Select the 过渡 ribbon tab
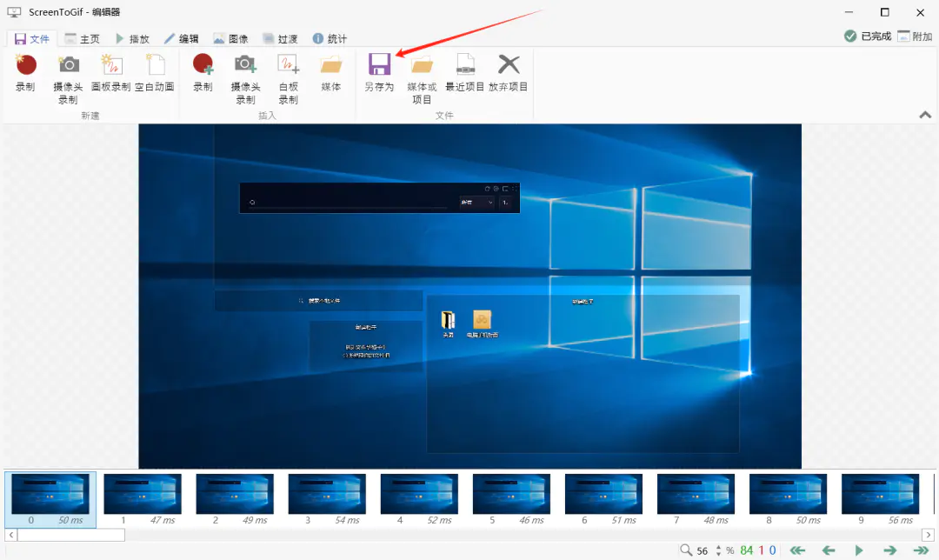This screenshot has height=560, width=939. tap(280, 39)
